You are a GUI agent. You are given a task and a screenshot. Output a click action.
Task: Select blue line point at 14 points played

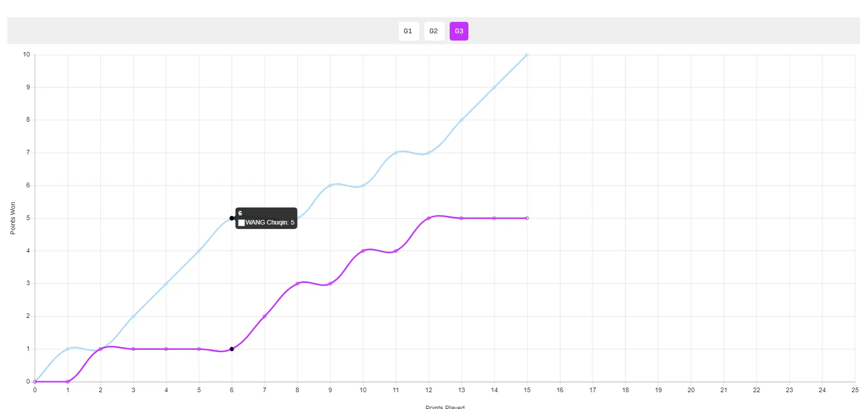pyautogui.click(x=494, y=87)
